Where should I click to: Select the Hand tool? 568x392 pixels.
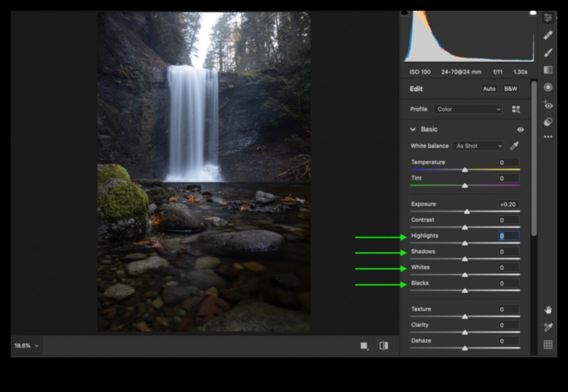(548, 310)
